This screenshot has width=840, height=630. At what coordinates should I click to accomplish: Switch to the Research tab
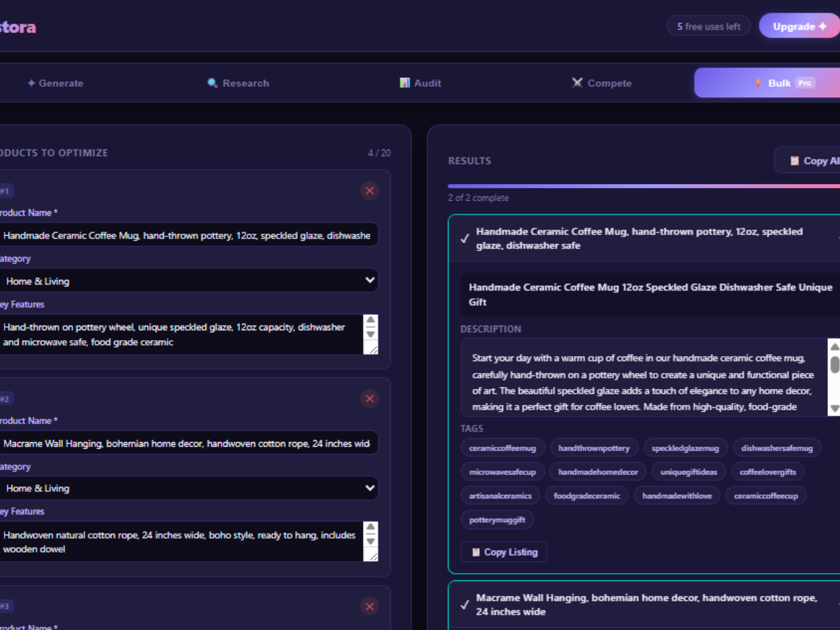coord(238,83)
